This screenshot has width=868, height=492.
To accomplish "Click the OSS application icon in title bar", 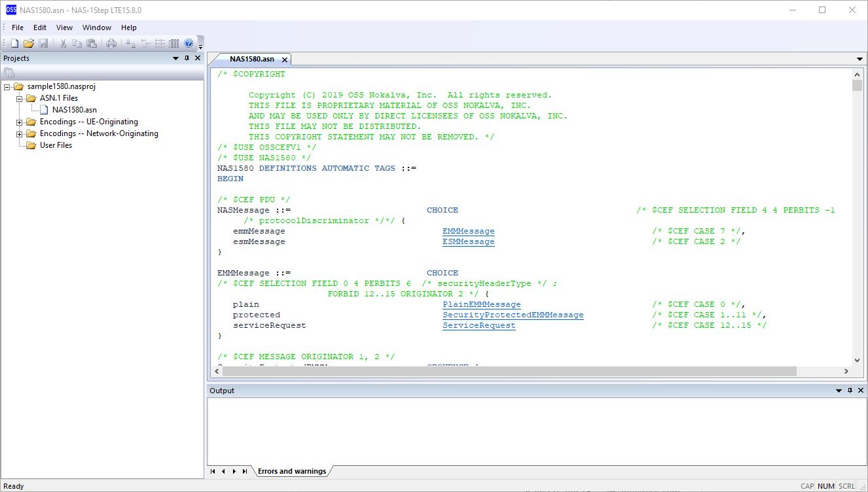I will 10,10.
